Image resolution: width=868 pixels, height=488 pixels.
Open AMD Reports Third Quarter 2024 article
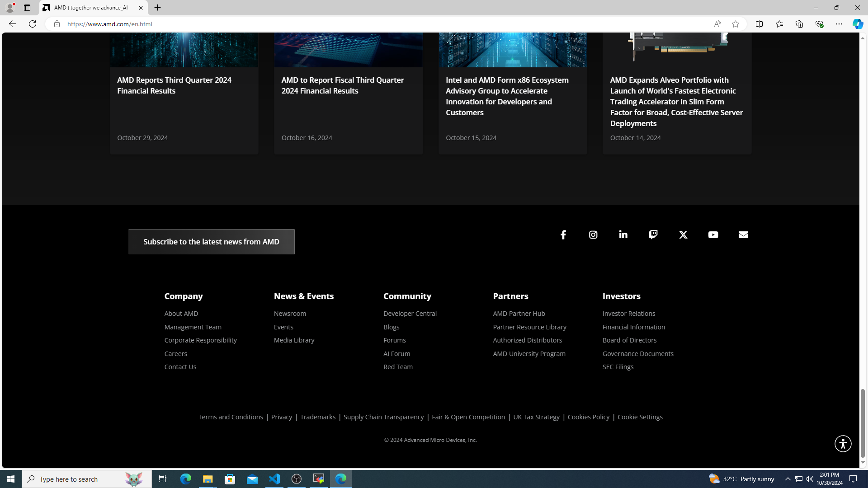[x=174, y=85]
